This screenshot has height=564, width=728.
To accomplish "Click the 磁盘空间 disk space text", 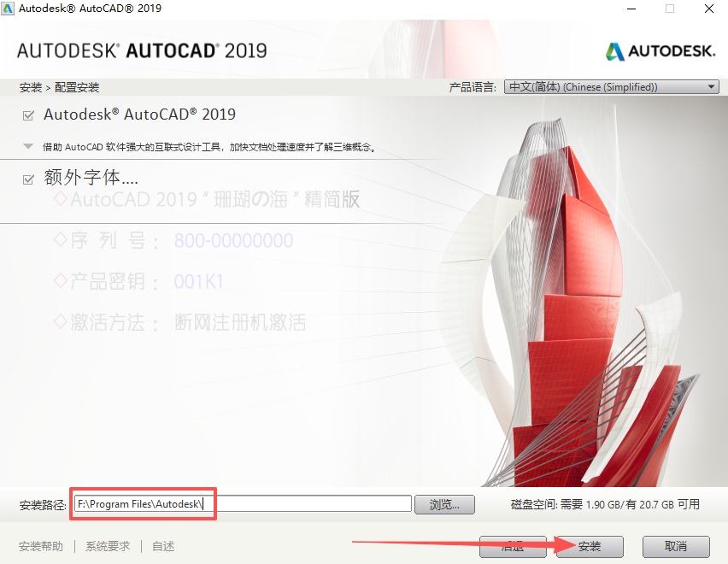I will click(605, 504).
